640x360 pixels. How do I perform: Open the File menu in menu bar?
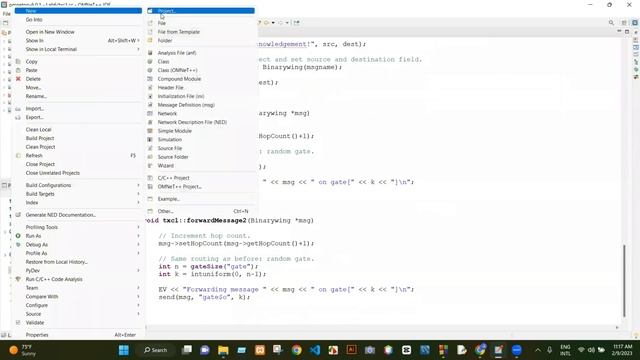pos(7,14)
